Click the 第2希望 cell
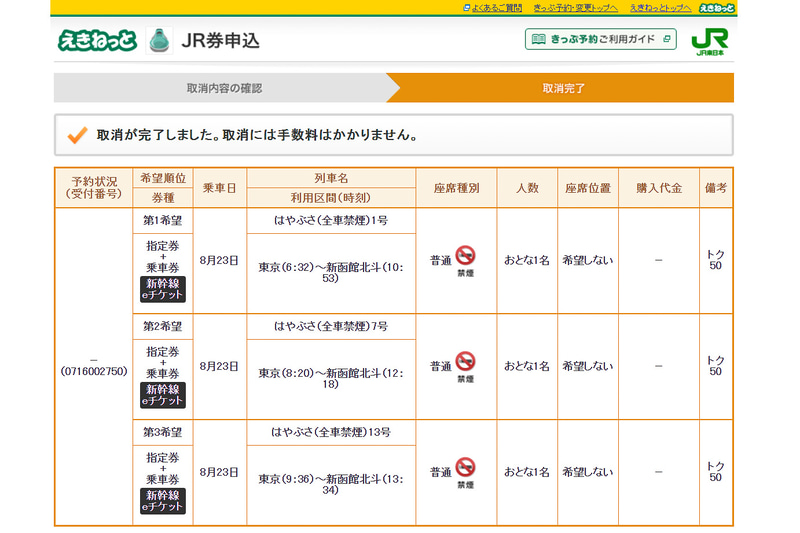Screen dimensions: 800x533 [x=163, y=326]
